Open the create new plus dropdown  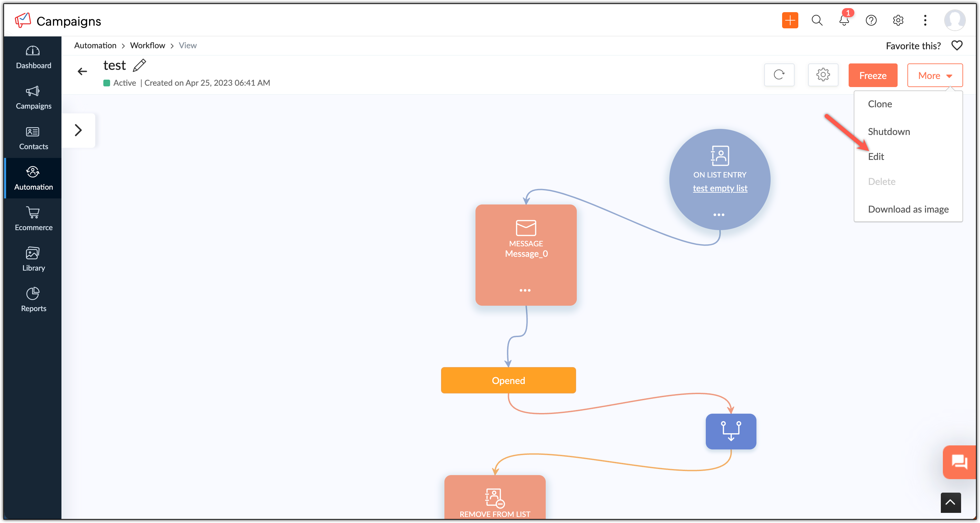click(x=790, y=21)
